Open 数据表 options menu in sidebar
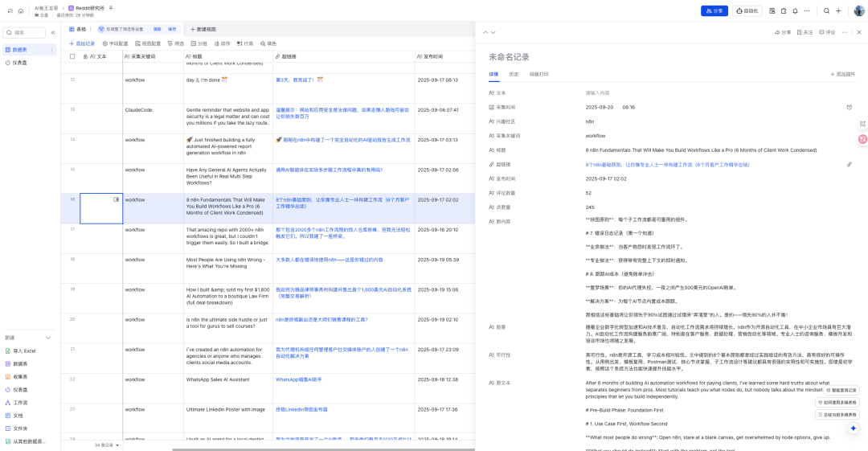Viewport: 868px width, 451px height. (x=52, y=50)
